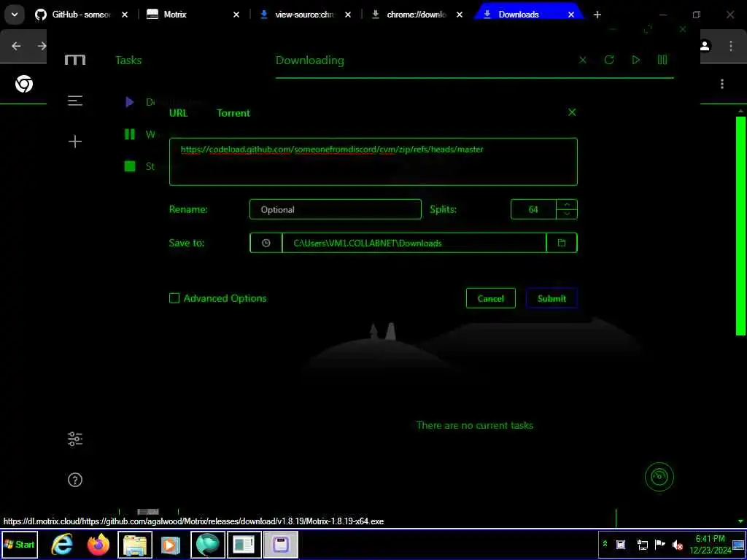Viewport: 747px width, 560px height.
Task: Enable the Advanced Options checkbox
Action: (x=174, y=298)
